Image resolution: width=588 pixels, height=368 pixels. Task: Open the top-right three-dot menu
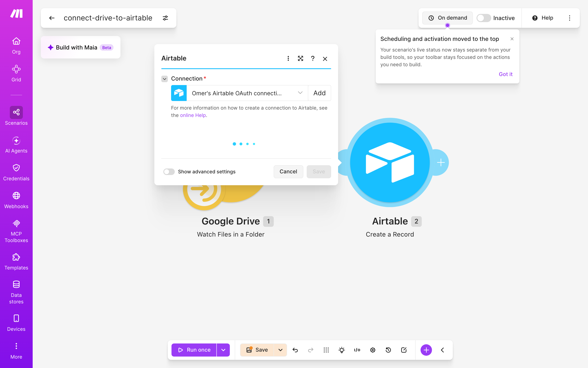coord(569,18)
